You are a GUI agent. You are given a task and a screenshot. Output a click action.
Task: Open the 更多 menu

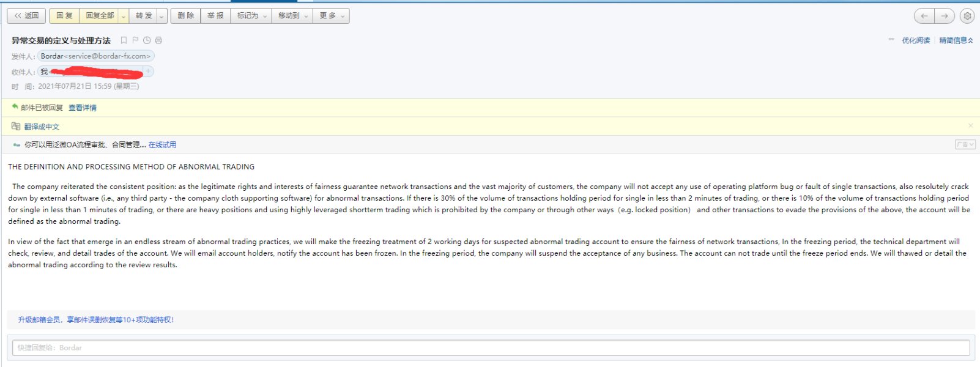tap(332, 16)
